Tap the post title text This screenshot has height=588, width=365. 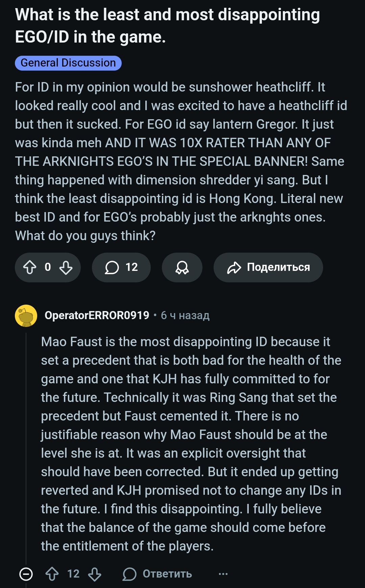(167, 26)
